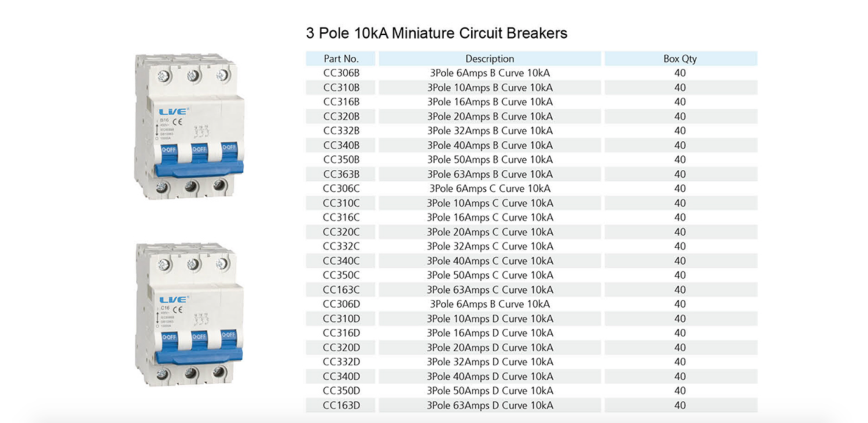This screenshot has height=423, width=868.
Task: Click the 3Pole 63Amps B Curve description
Action: (x=490, y=174)
